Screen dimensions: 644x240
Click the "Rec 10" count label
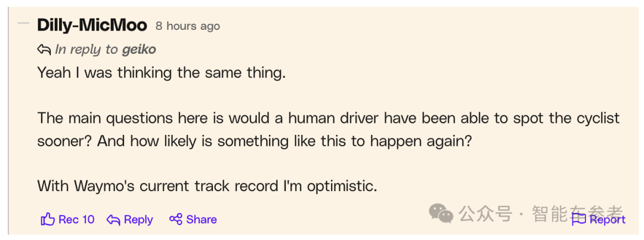point(76,220)
